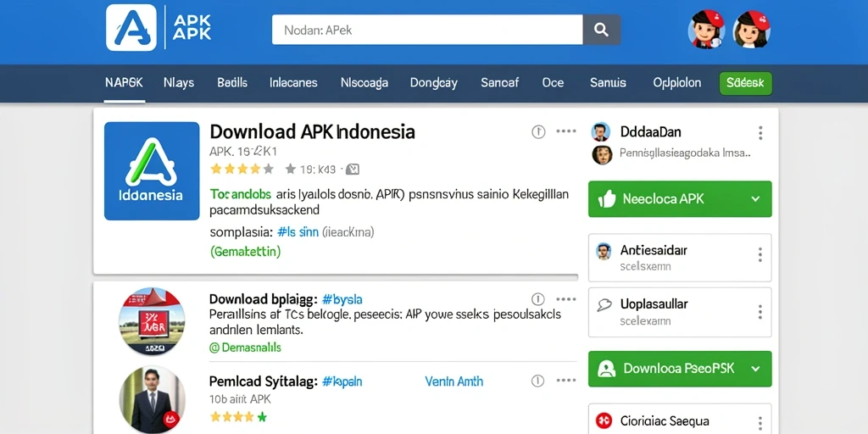This screenshot has width=868, height=434.
Task: Open more options on Download bplaigg row
Action: (565, 299)
